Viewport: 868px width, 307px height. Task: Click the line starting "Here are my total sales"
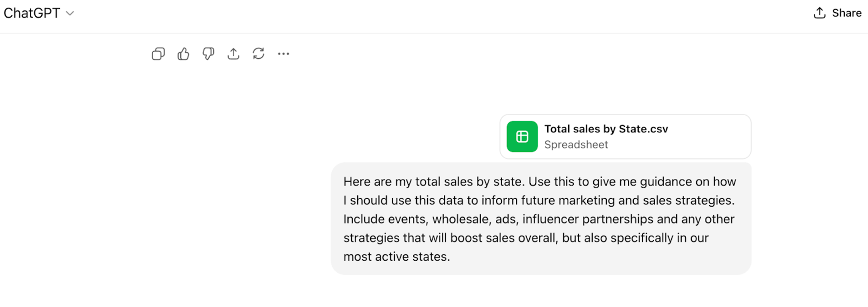click(539, 181)
